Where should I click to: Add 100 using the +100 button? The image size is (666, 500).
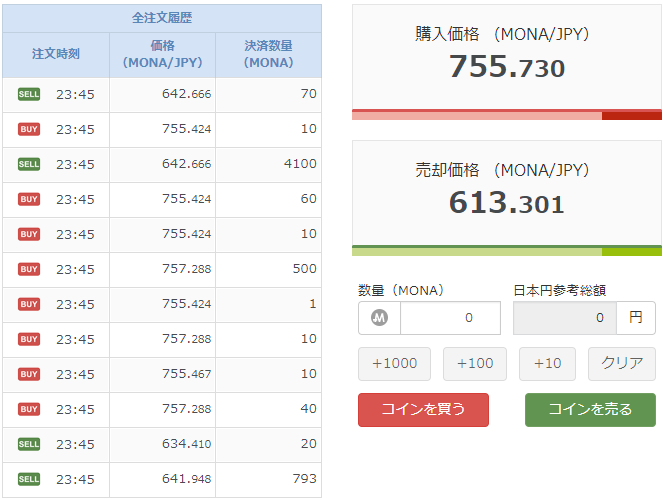point(475,363)
